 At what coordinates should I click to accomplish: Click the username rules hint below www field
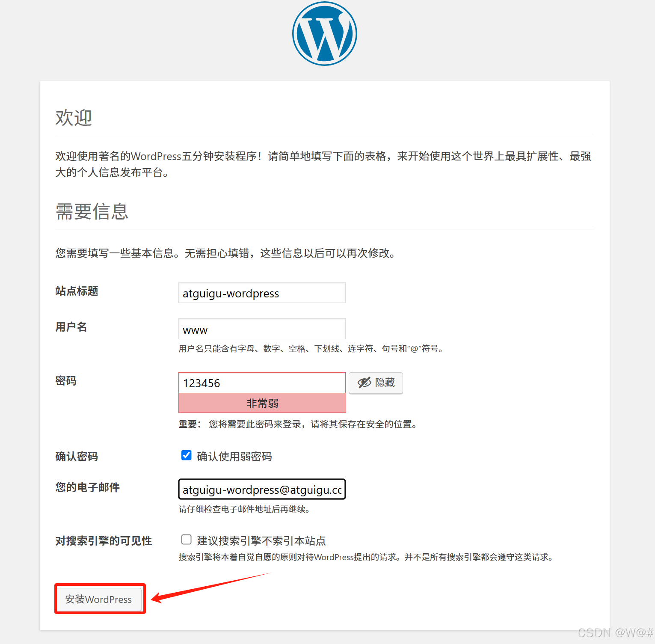(312, 349)
